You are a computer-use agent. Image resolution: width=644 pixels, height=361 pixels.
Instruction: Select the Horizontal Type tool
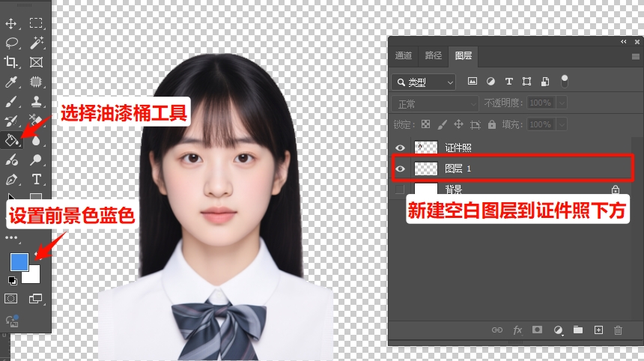click(37, 180)
